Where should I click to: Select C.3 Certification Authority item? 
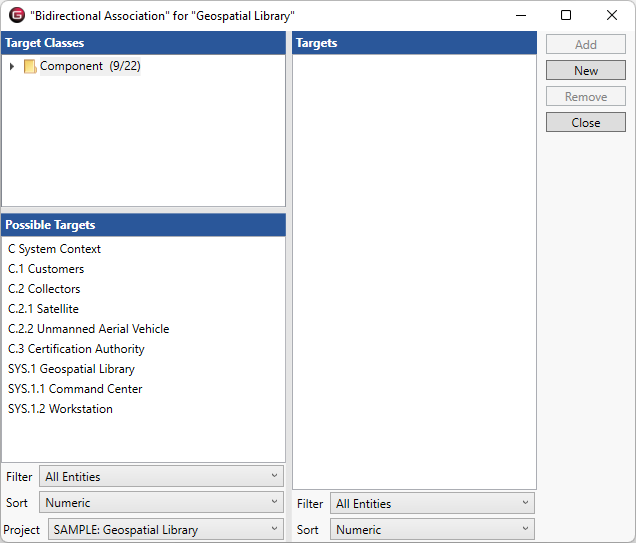tap(76, 349)
